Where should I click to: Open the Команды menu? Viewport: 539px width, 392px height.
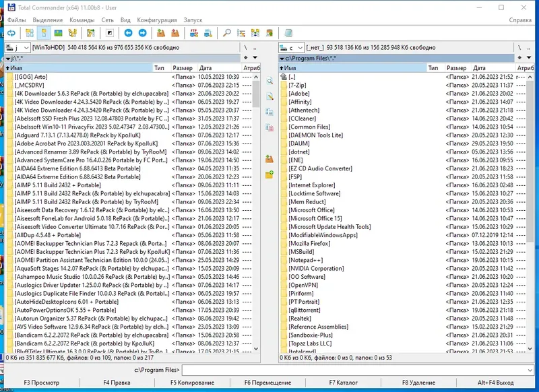click(82, 20)
